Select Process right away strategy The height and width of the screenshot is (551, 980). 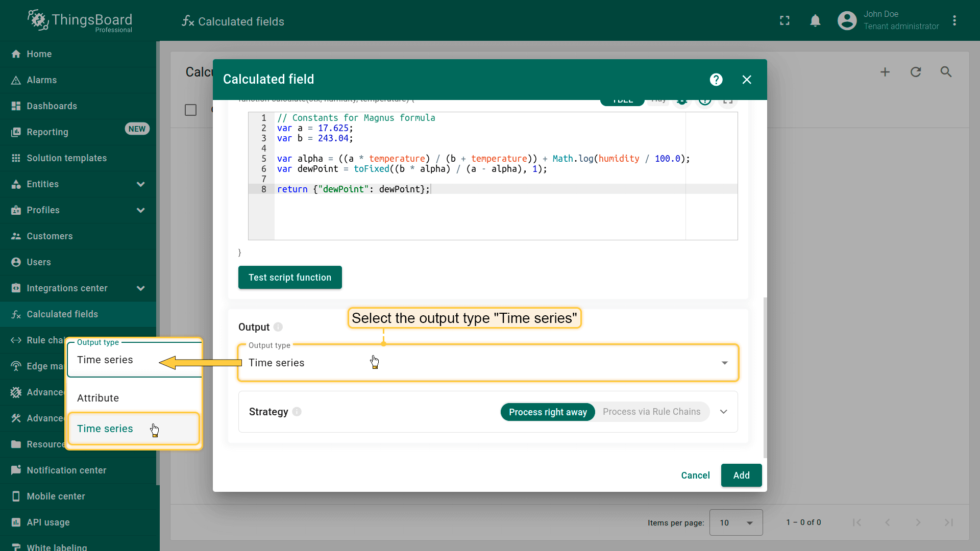[548, 412]
